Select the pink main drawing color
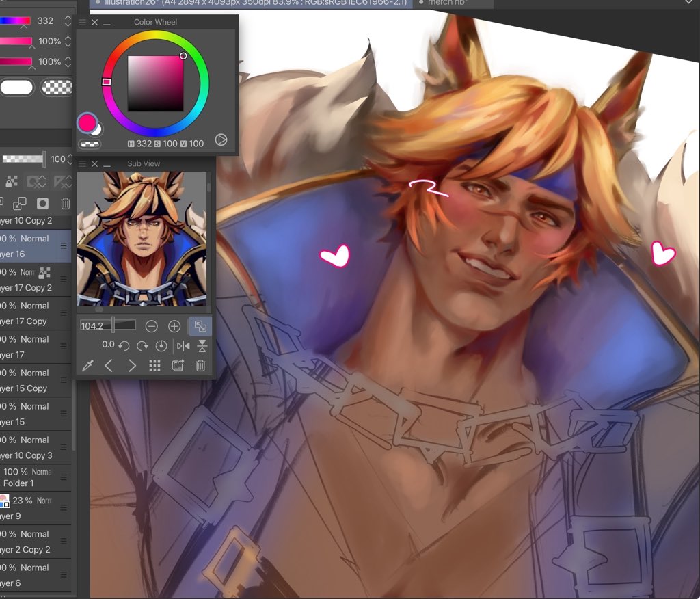 87,122
